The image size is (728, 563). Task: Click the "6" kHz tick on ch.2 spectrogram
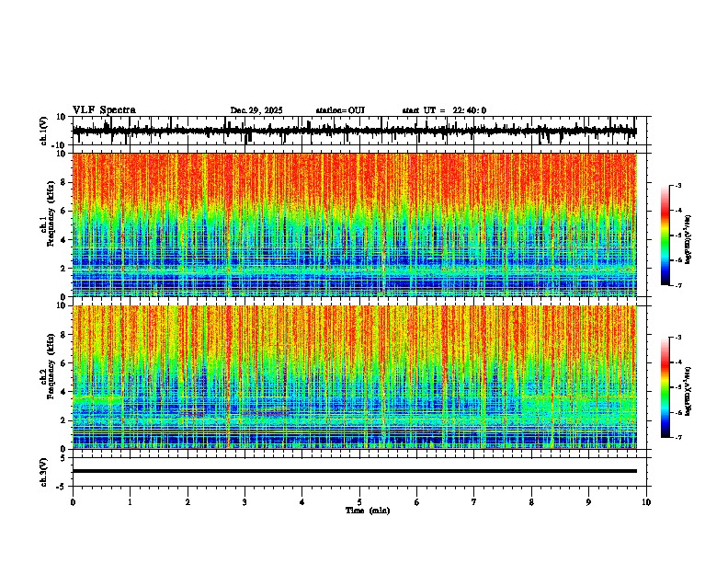tap(63, 363)
